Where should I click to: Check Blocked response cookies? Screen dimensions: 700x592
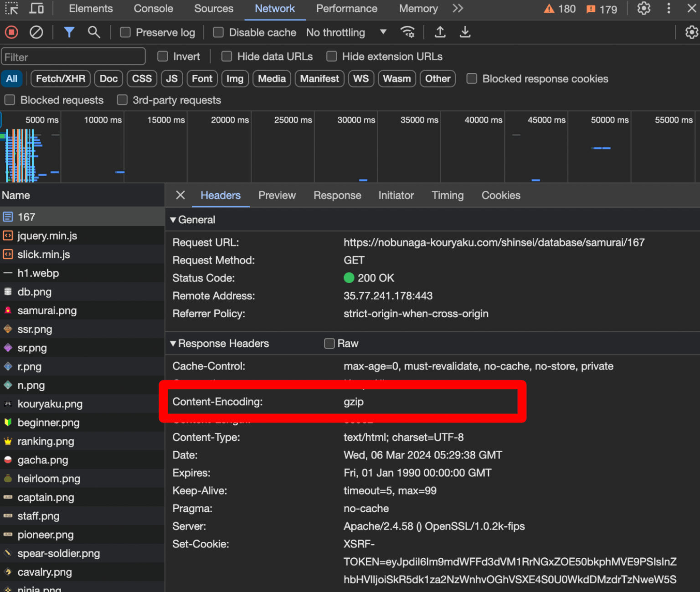tap(472, 78)
